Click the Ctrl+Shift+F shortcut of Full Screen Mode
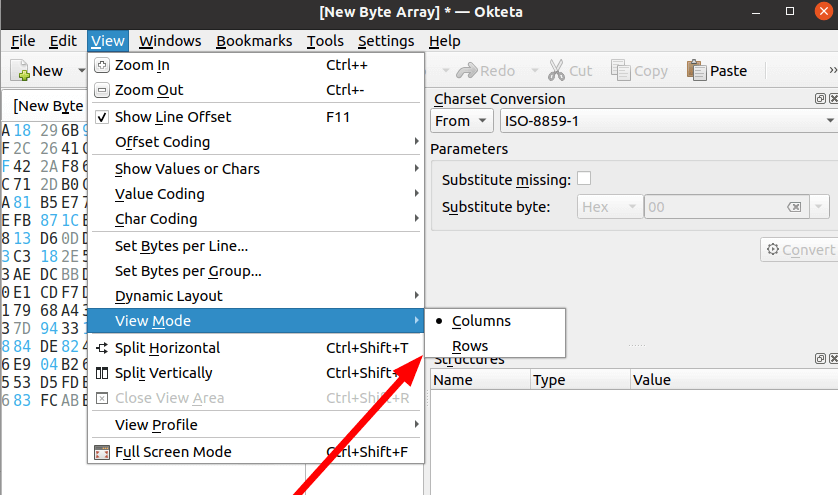838x495 pixels. pos(367,452)
